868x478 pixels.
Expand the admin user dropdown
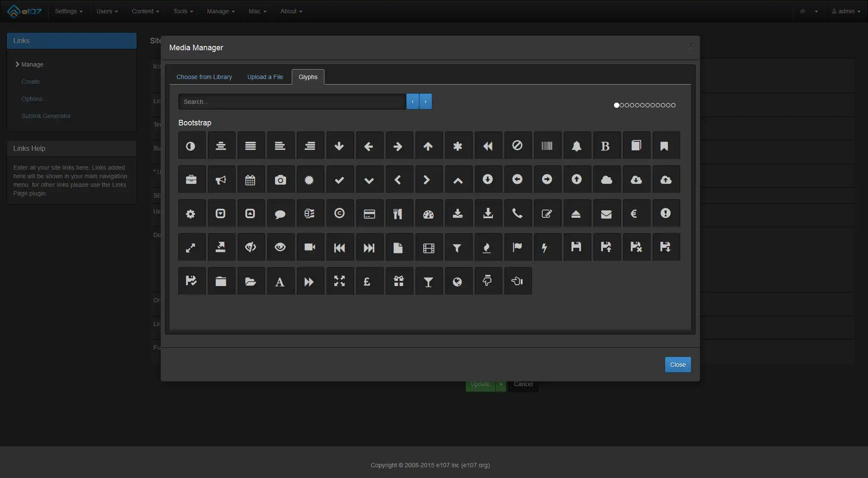coord(846,11)
